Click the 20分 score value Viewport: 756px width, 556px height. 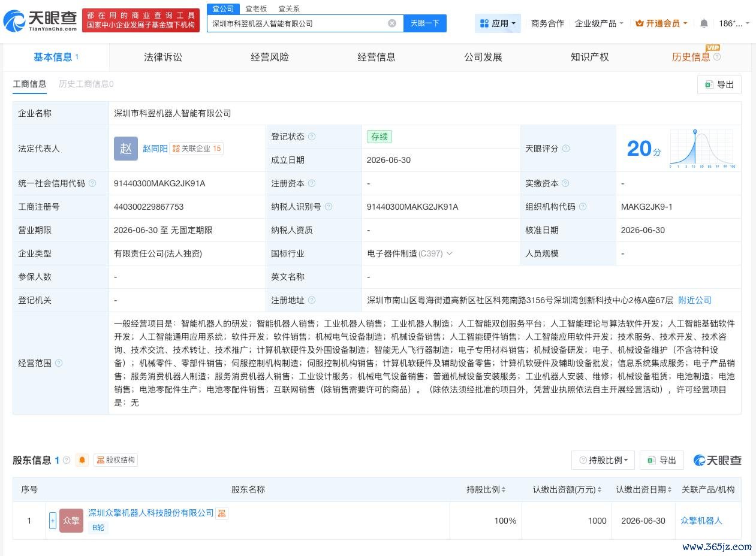(644, 149)
